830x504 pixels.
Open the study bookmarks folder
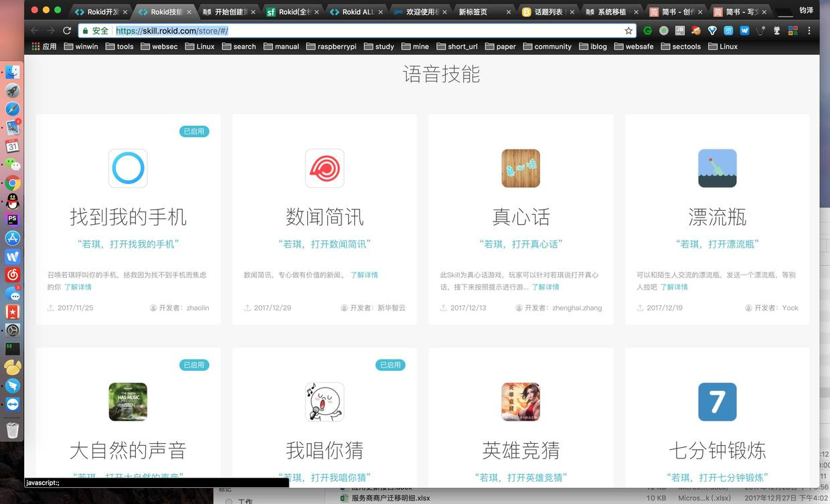click(379, 47)
